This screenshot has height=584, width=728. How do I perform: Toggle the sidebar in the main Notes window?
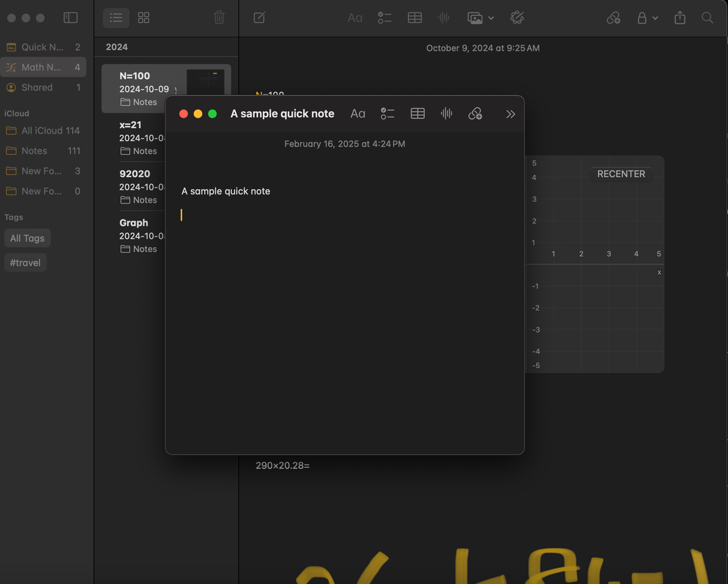pos(71,17)
